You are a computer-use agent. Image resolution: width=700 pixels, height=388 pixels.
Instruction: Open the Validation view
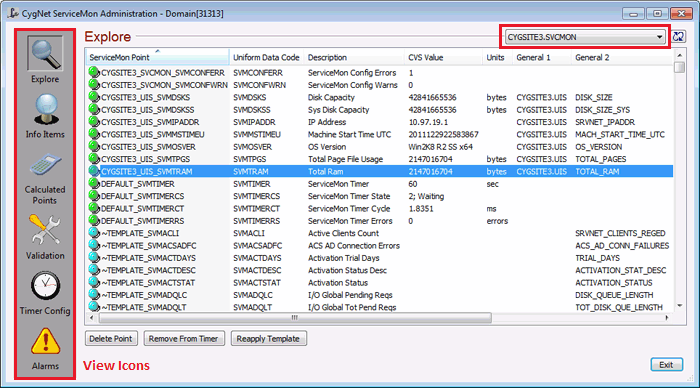coord(45,237)
